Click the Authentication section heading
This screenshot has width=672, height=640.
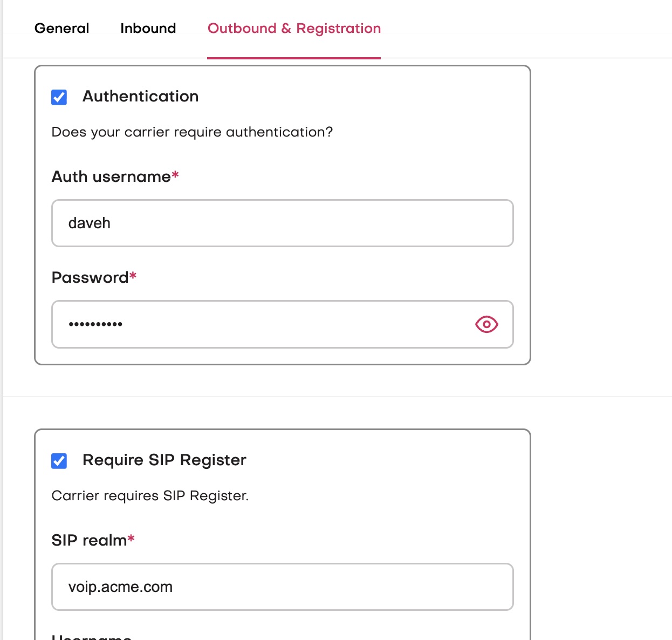[x=140, y=96]
